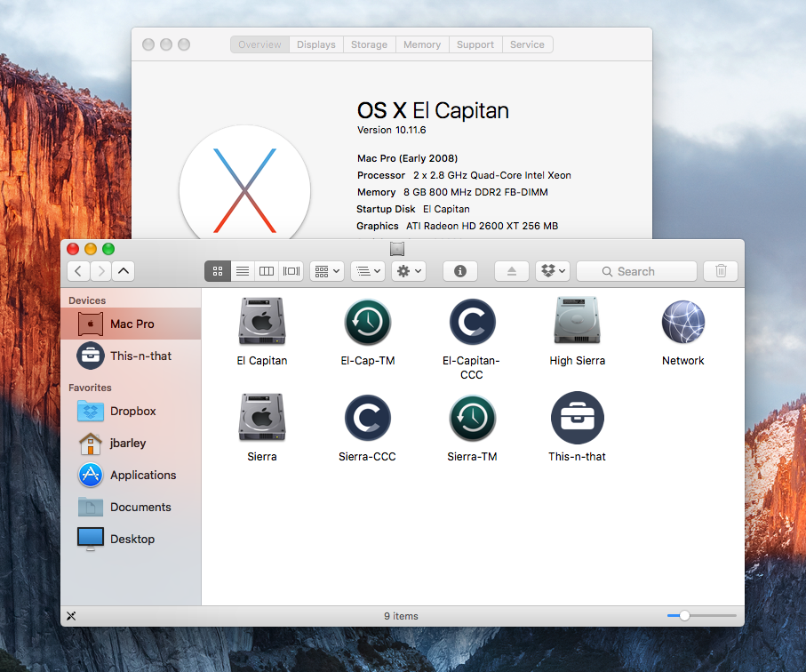
Task: Open Documents in the sidebar
Action: coord(132,507)
